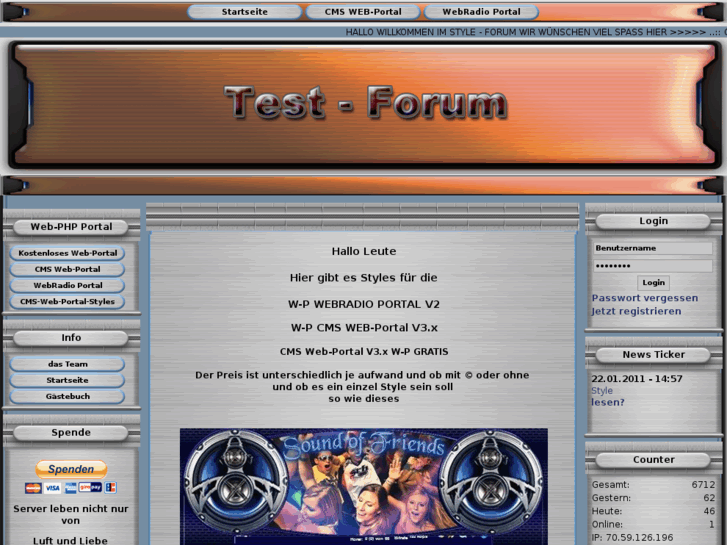
Task: Click the News Ticker panel header
Action: click(653, 355)
